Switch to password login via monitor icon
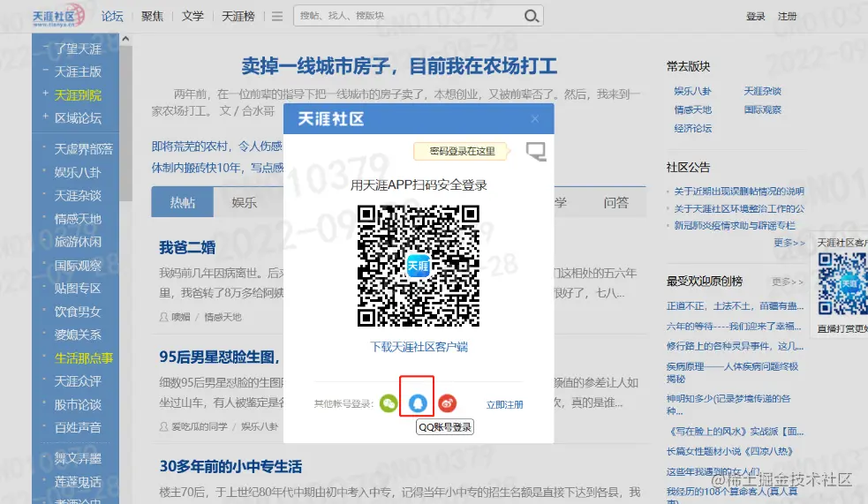Viewport: 868px width, 504px height. click(x=536, y=151)
